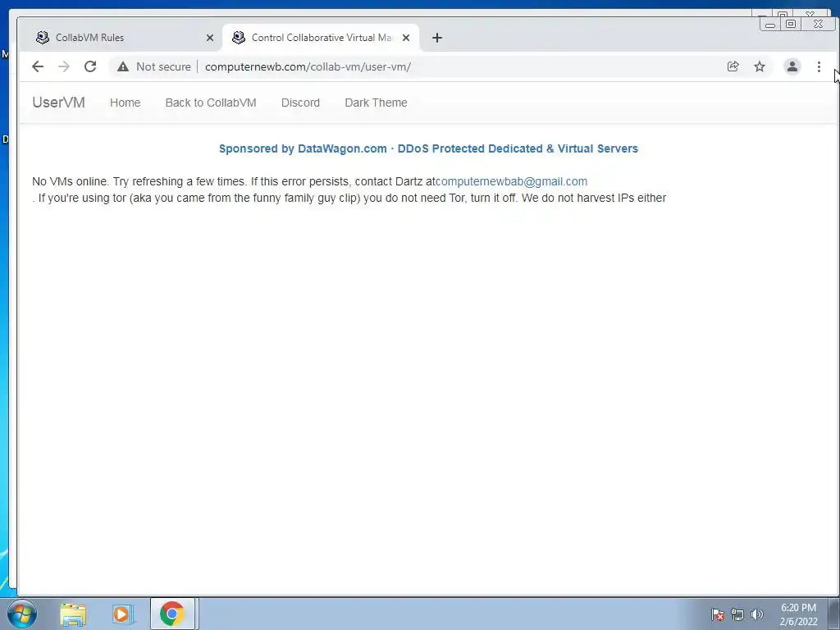840x630 pixels.
Task: Open the Home nav link
Action: click(x=125, y=103)
